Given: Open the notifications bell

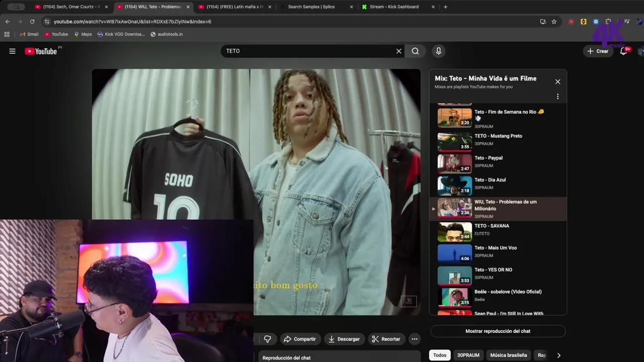Looking at the screenshot, I should point(623,51).
